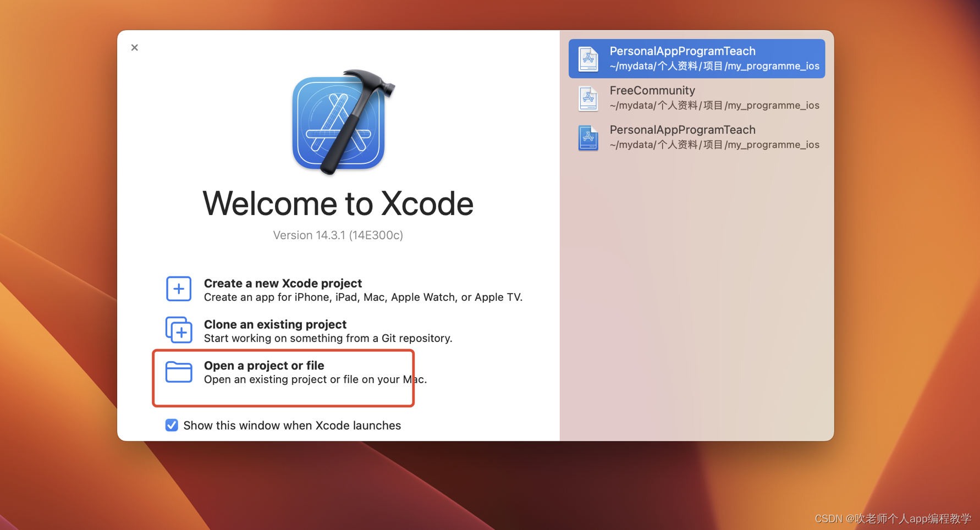Screen dimensions: 980x530
Task: Uncheck Show this window when Xcode launches
Action: pyautogui.click(x=172, y=425)
